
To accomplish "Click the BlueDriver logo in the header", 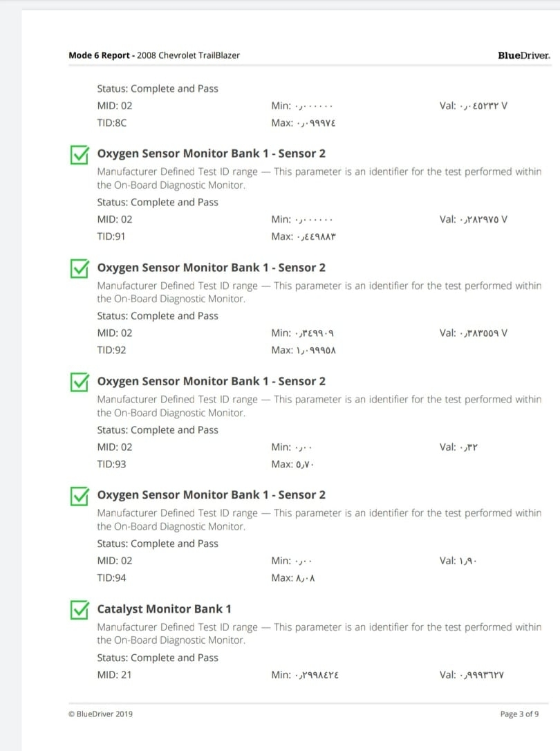I will coord(523,55).
